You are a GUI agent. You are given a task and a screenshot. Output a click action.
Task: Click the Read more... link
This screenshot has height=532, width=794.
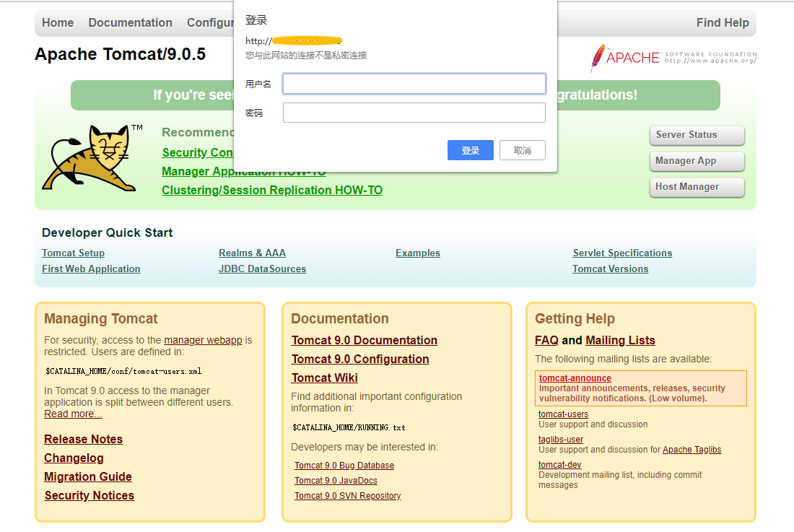click(73, 414)
